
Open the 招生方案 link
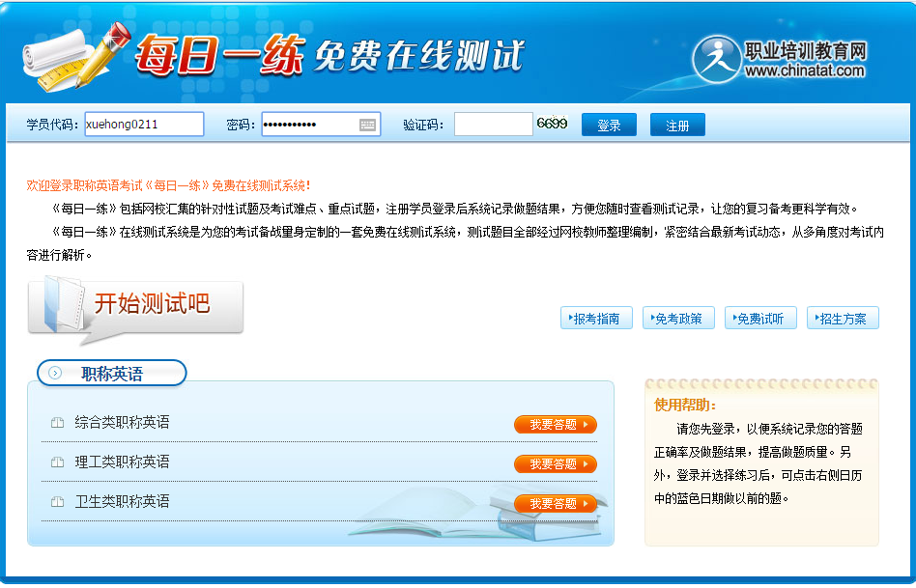click(843, 319)
